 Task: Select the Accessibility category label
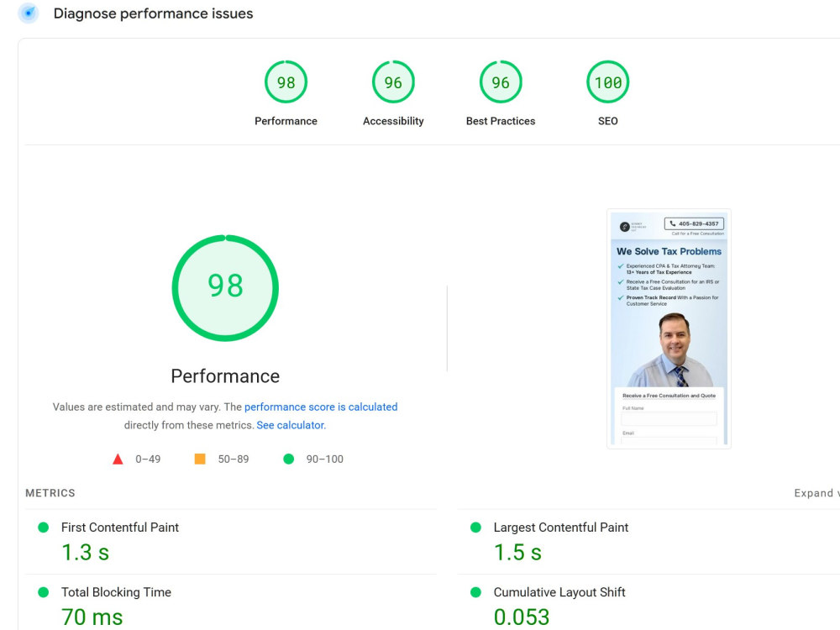tap(393, 121)
